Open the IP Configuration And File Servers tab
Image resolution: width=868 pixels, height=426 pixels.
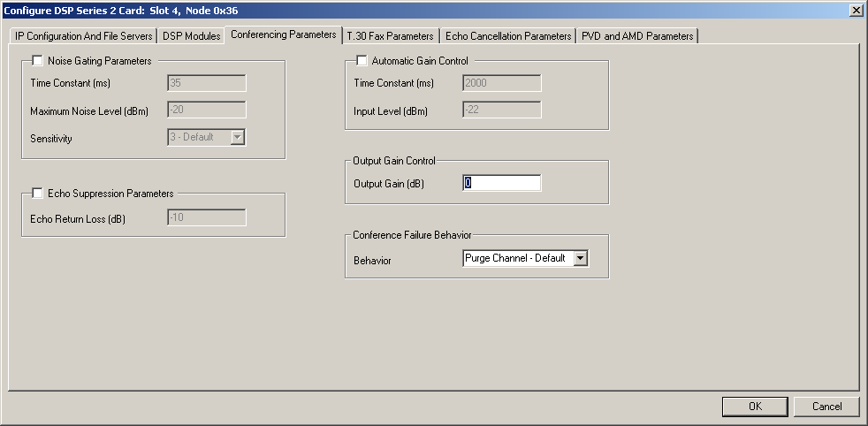[83, 36]
